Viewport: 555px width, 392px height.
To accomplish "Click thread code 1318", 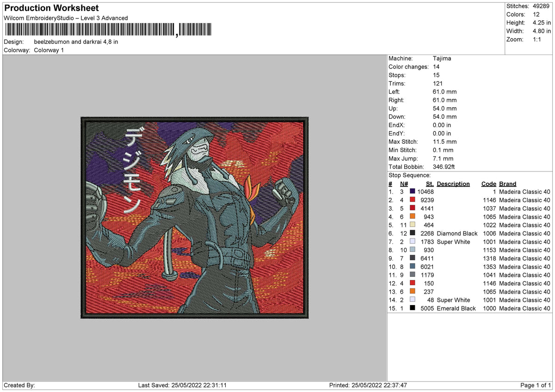I will [x=488, y=258].
